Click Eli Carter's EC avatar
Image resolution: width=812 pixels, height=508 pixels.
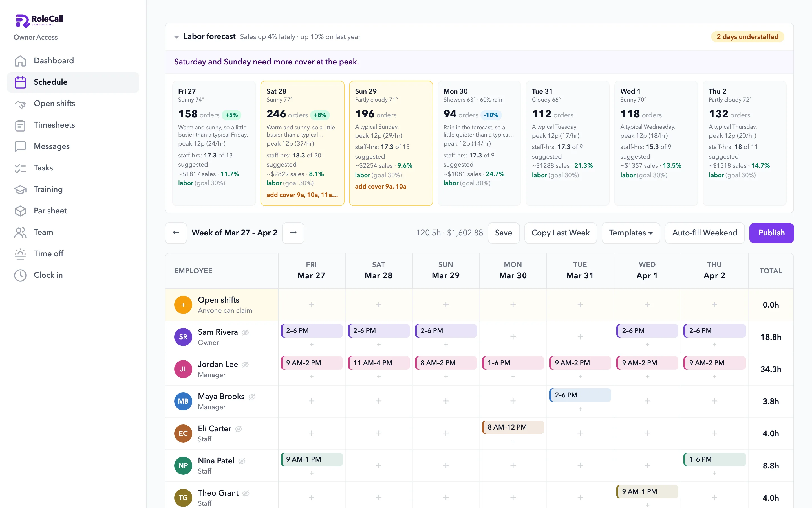pos(183,433)
